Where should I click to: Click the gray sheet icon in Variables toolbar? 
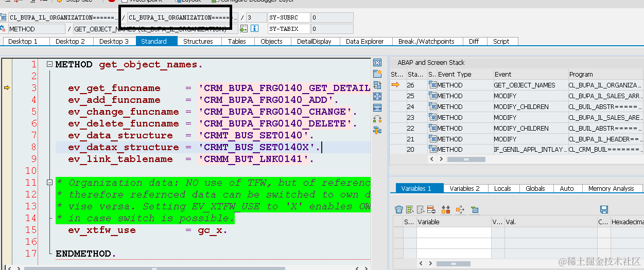421,209
